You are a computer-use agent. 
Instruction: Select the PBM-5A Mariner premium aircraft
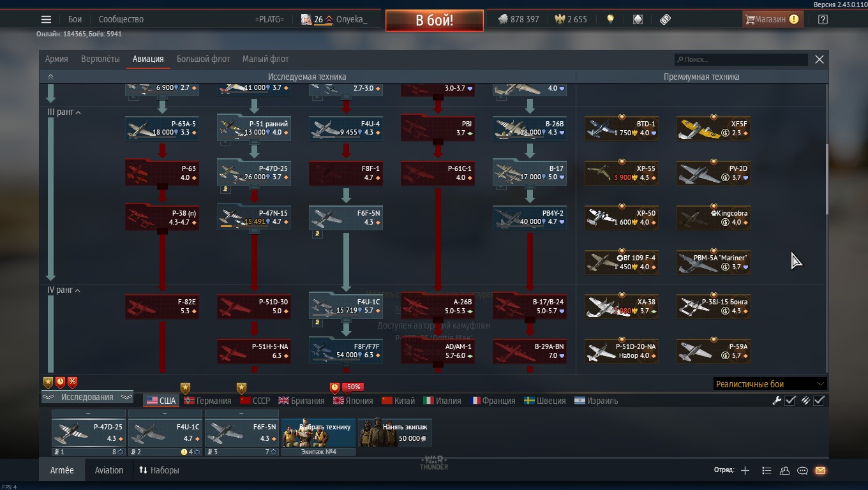point(714,262)
